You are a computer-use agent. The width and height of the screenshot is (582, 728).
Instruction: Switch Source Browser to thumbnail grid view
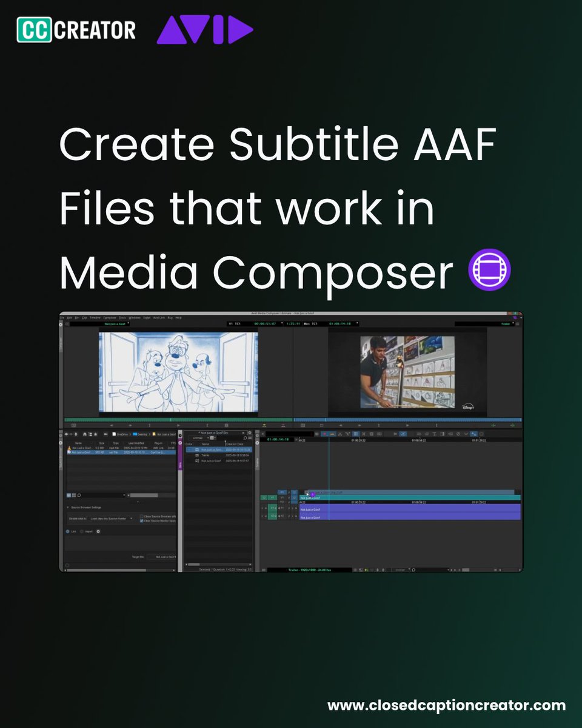click(x=74, y=495)
